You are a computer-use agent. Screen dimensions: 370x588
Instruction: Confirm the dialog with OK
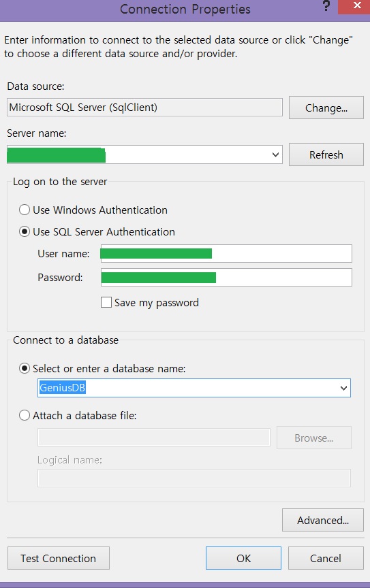click(x=243, y=558)
